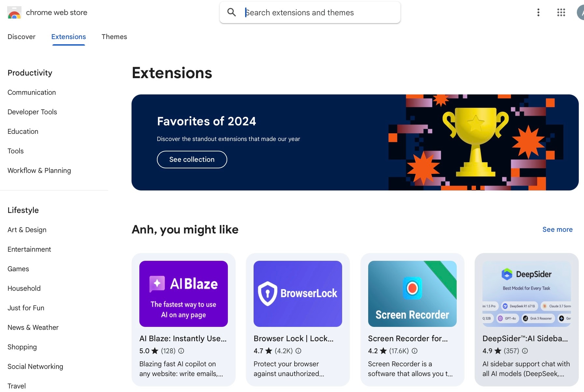Click the Chrome Web Store logo icon
Screen dimensions: 584x392
click(14, 12)
